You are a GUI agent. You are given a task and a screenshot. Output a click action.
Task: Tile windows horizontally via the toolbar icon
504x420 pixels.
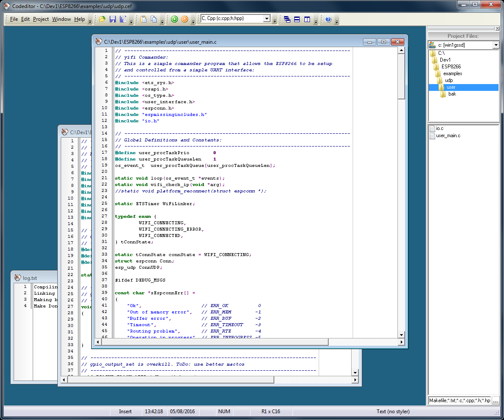297,19
